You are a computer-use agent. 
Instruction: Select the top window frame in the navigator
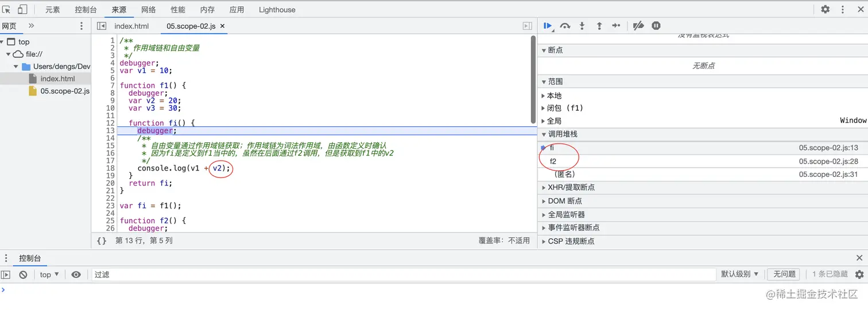(x=24, y=42)
